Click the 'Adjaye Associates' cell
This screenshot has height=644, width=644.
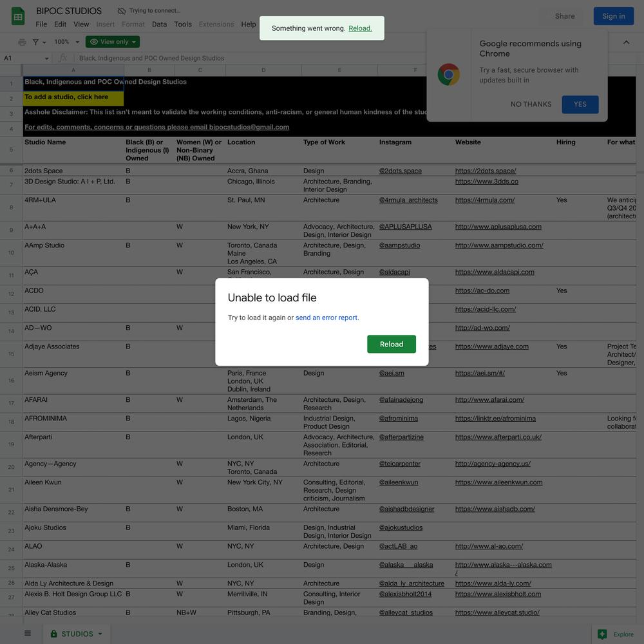point(73,354)
